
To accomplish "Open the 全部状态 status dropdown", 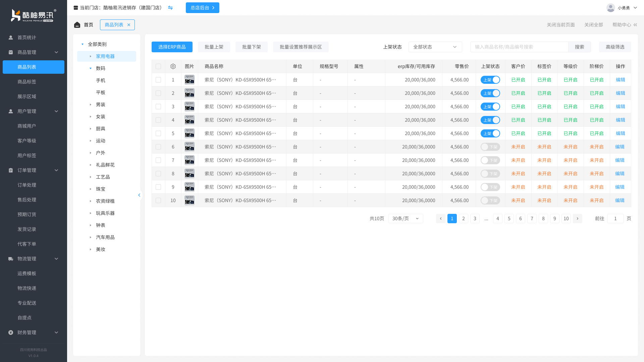I will click(435, 47).
